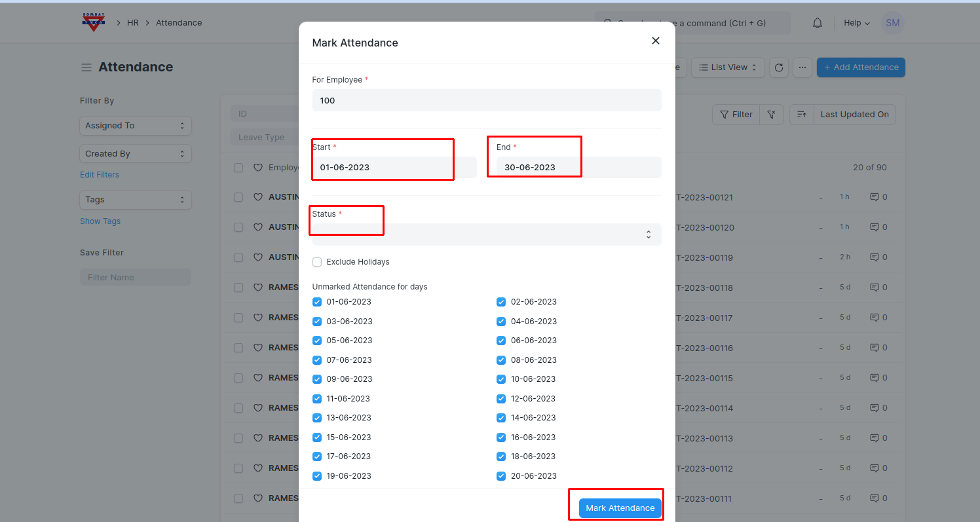Open the Status dropdown

(486, 234)
